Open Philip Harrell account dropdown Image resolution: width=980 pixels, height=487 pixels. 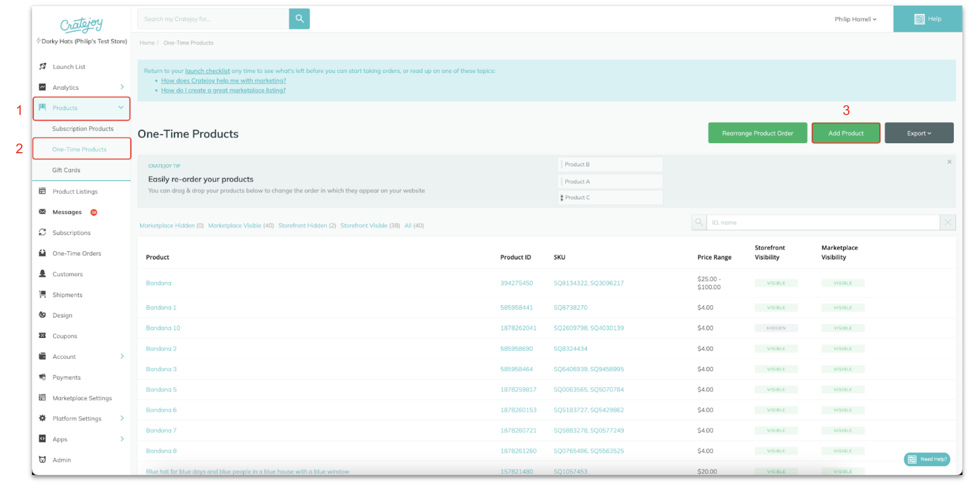pyautogui.click(x=855, y=19)
